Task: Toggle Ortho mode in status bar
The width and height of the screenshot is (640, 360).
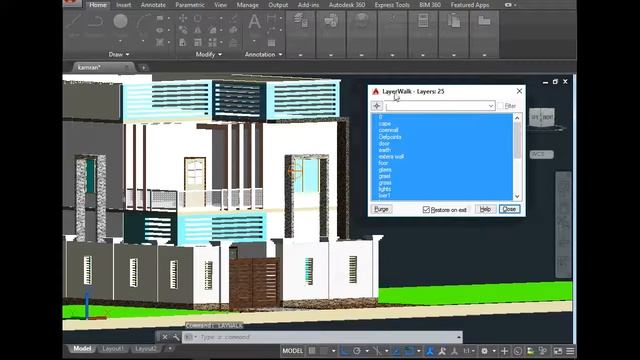Action: [x=344, y=351]
